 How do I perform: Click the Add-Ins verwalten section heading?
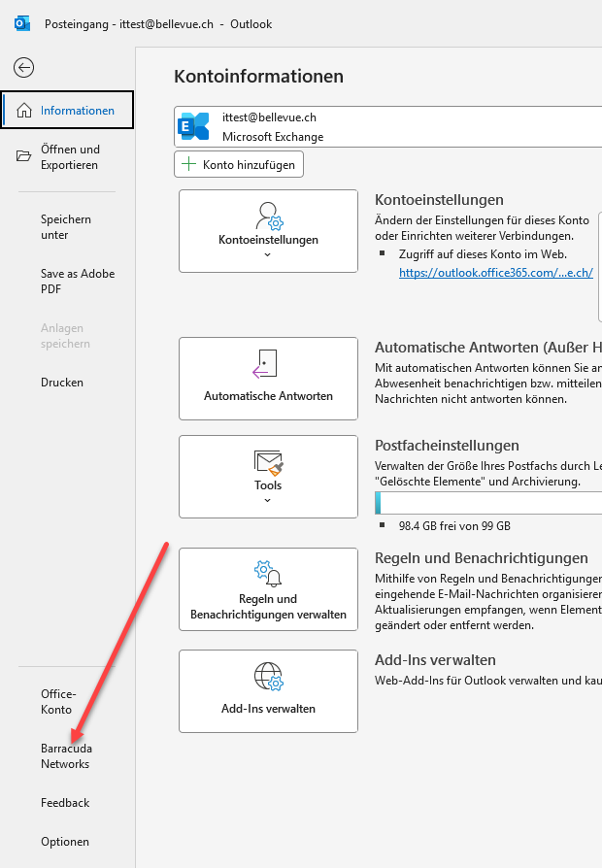(x=435, y=660)
